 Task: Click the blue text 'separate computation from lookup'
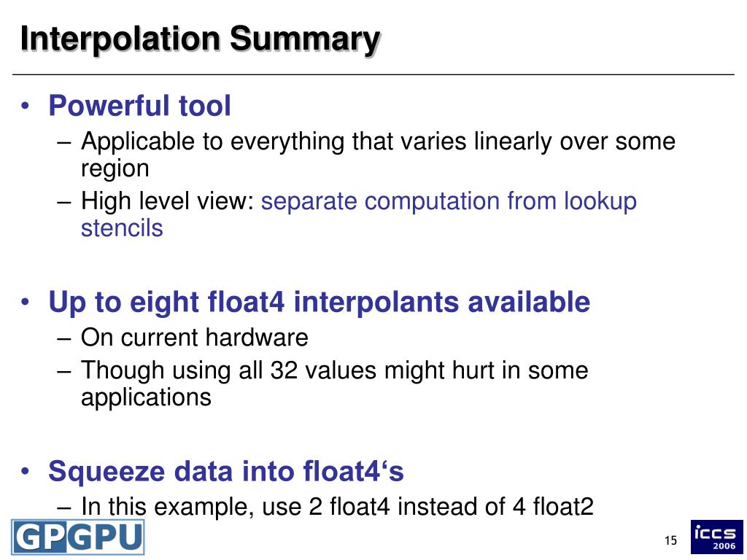click(x=449, y=201)
